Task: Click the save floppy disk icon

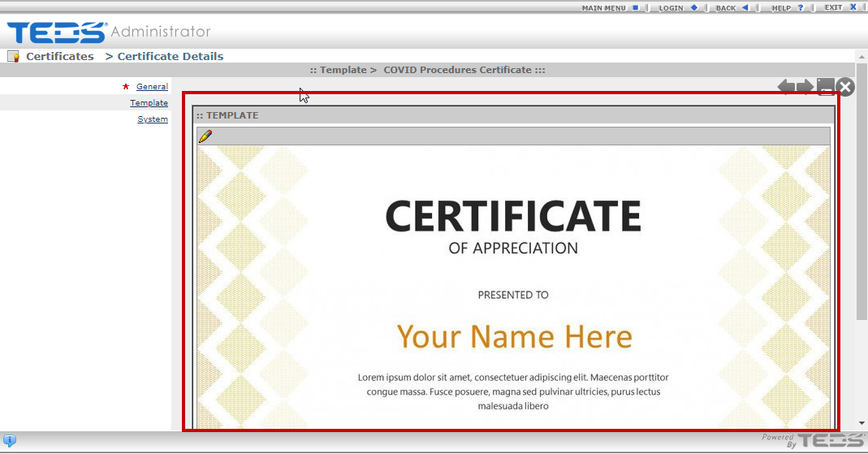Action: (x=826, y=87)
